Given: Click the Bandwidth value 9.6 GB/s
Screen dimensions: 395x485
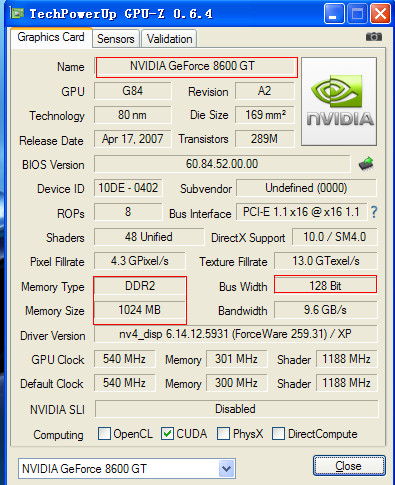Looking at the screenshot, I should (326, 310).
